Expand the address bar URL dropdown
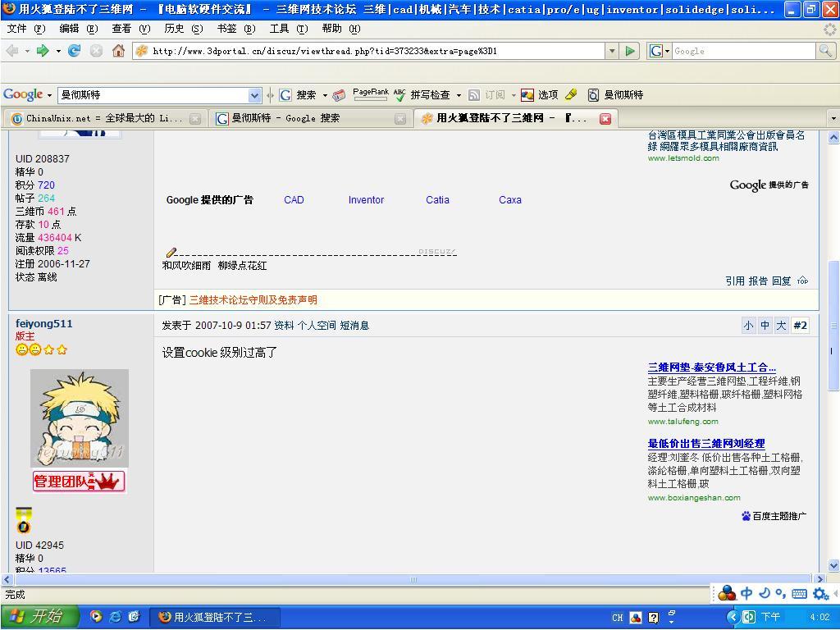Image resolution: width=840 pixels, height=630 pixels. click(612, 51)
